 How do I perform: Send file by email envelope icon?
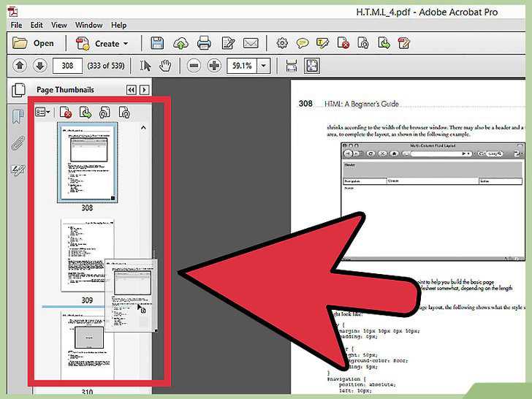click(x=251, y=43)
